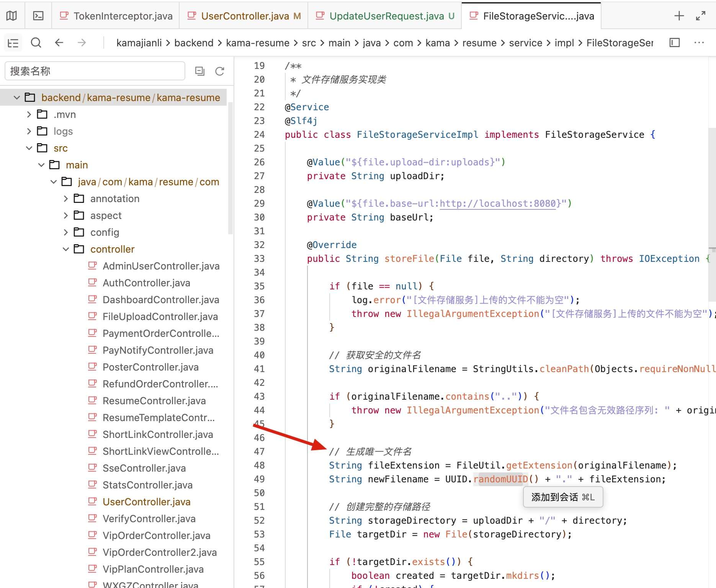Add a new tab with plus icon
The image size is (716, 588).
click(x=679, y=16)
